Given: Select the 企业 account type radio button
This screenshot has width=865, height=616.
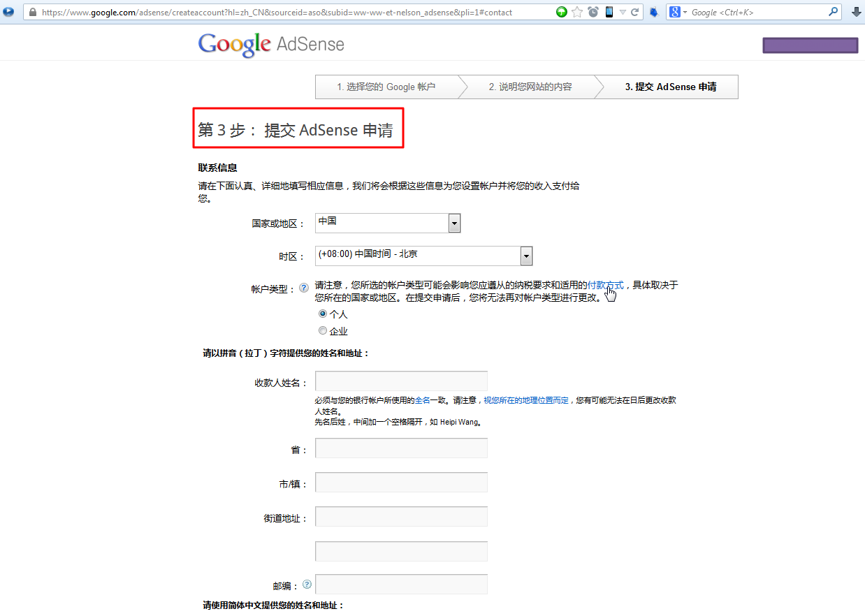Looking at the screenshot, I should pyautogui.click(x=323, y=331).
